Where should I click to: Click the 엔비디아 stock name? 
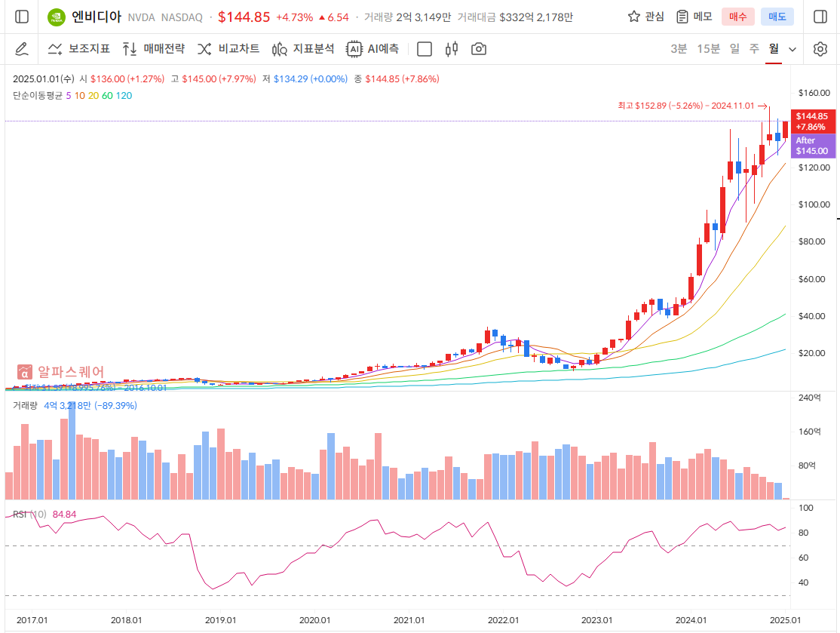pyautogui.click(x=97, y=17)
